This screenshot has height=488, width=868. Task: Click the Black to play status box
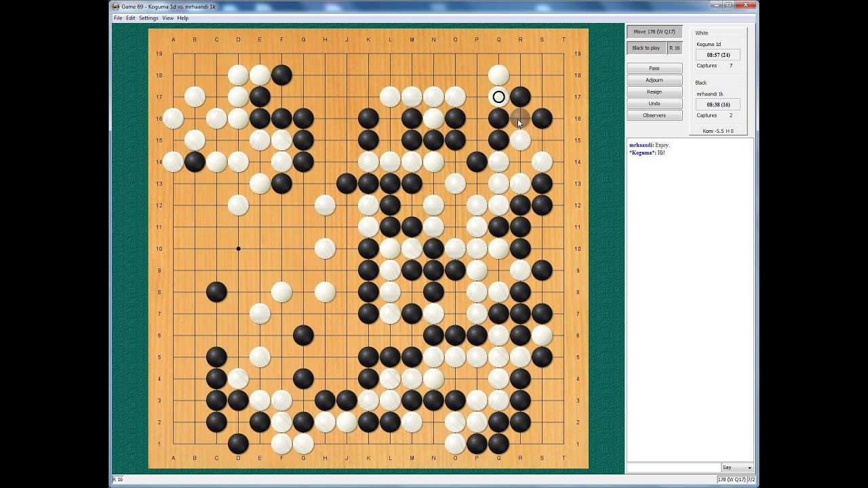coord(646,48)
